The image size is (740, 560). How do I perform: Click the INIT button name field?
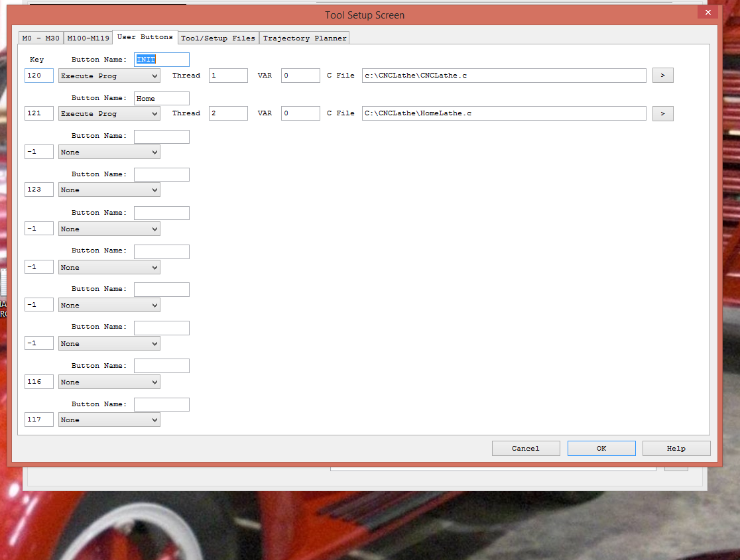[x=161, y=60]
